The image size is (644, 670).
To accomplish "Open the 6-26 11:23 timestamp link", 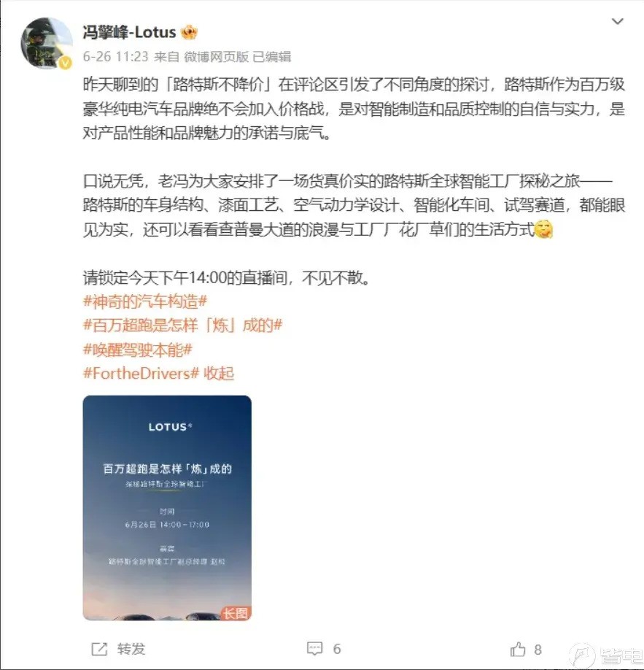I will tap(115, 56).
